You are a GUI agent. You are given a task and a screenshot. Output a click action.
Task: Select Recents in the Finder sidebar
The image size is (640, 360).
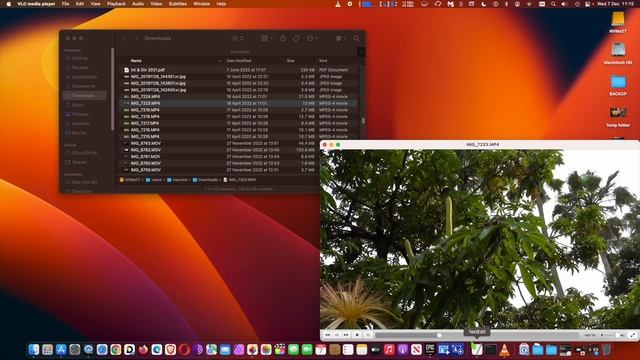[80, 67]
